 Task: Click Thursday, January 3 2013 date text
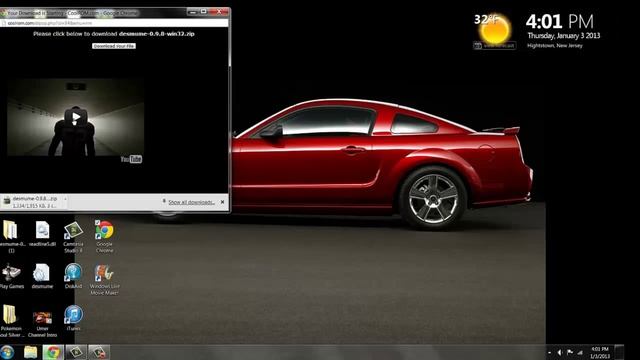pyautogui.click(x=564, y=36)
